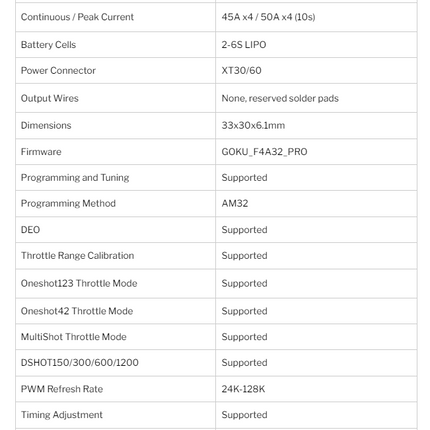Click the Oneshot42 Throttle Mode label
430x430 pixels.
(77, 311)
